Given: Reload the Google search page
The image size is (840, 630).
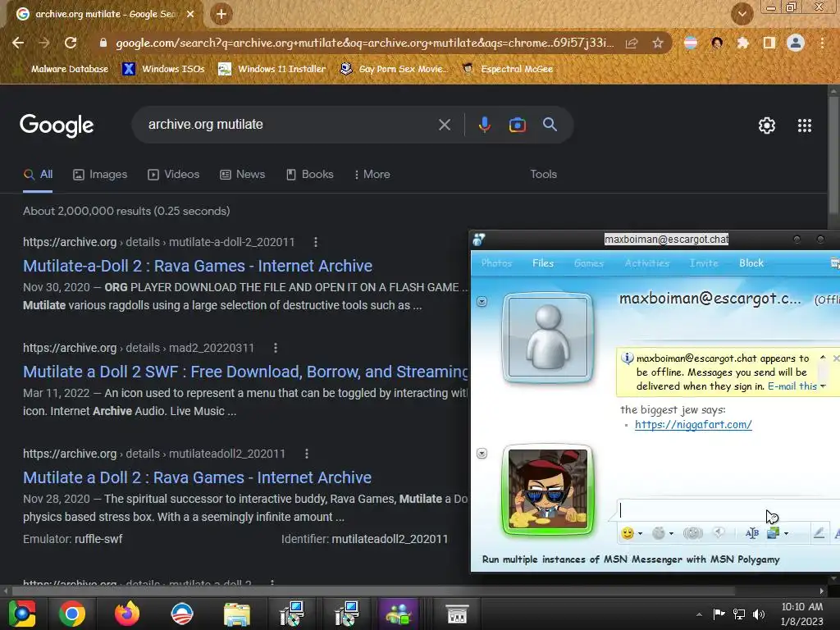Looking at the screenshot, I should point(71,43).
